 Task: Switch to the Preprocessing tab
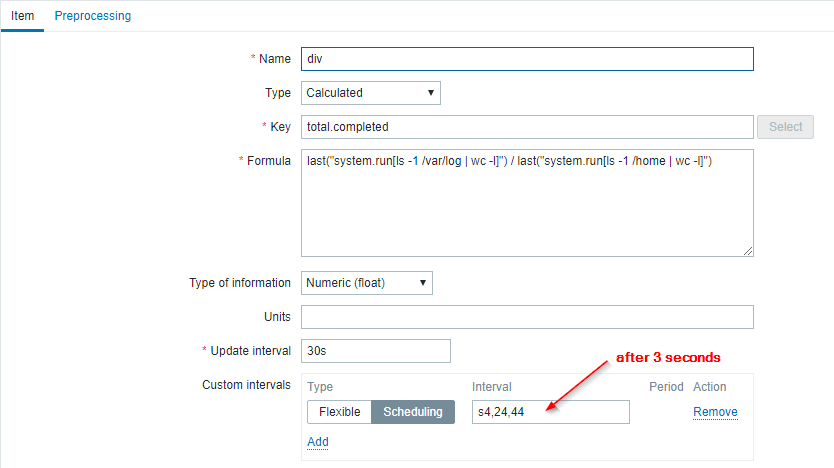pos(92,16)
